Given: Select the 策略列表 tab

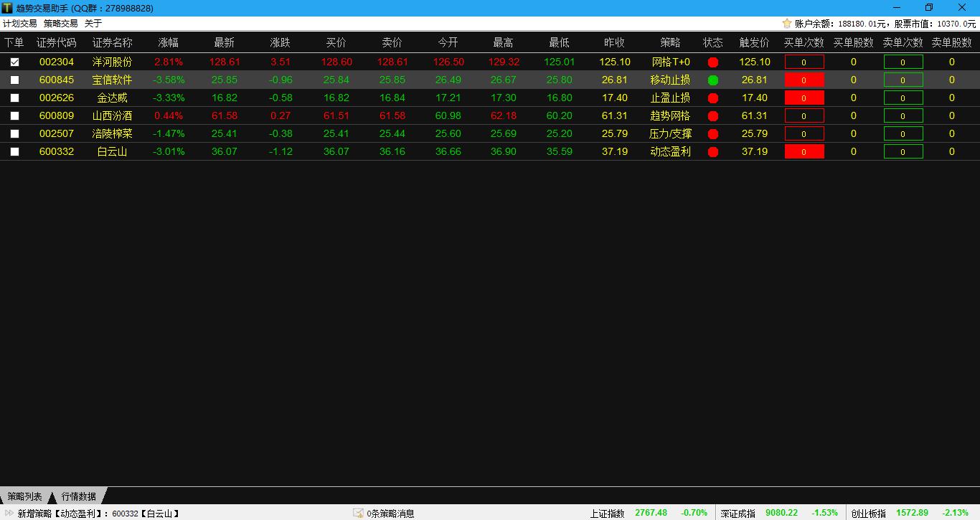Looking at the screenshot, I should [25, 496].
